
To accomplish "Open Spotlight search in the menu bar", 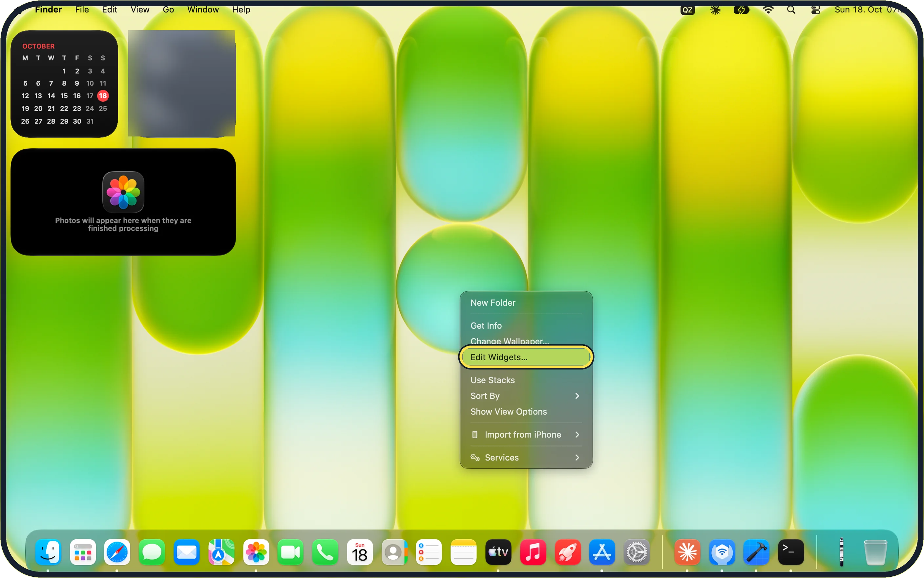I will (791, 10).
